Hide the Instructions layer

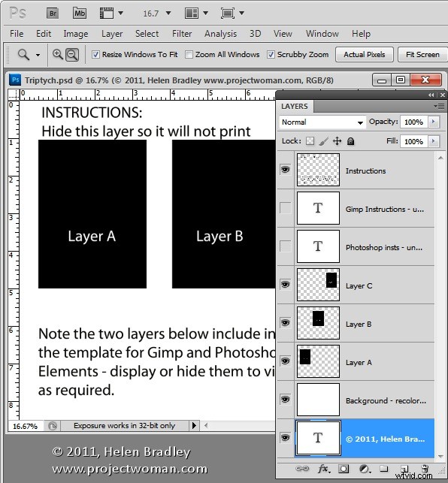pos(285,170)
